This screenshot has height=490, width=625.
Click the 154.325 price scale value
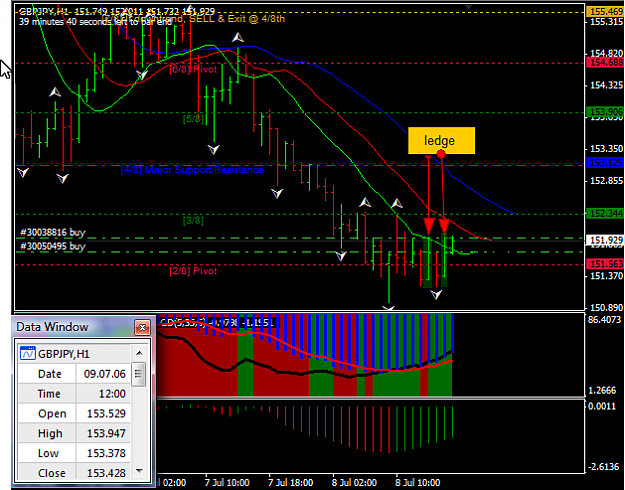[x=606, y=85]
